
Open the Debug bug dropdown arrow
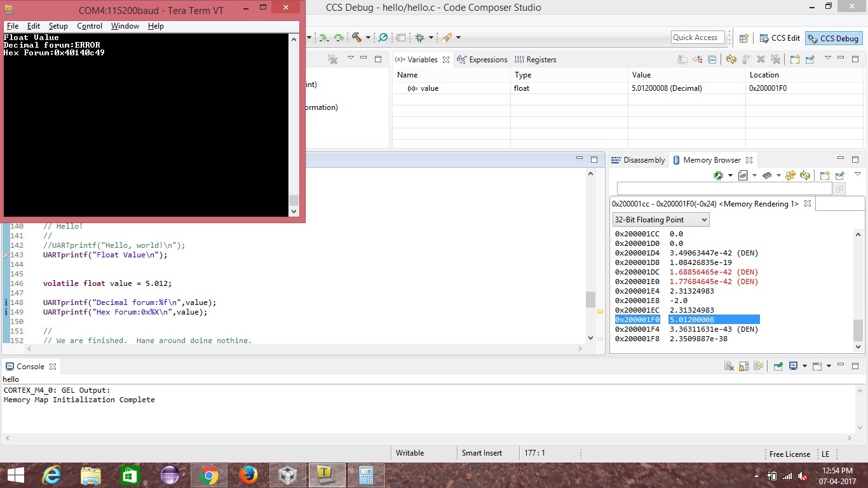[x=430, y=37]
